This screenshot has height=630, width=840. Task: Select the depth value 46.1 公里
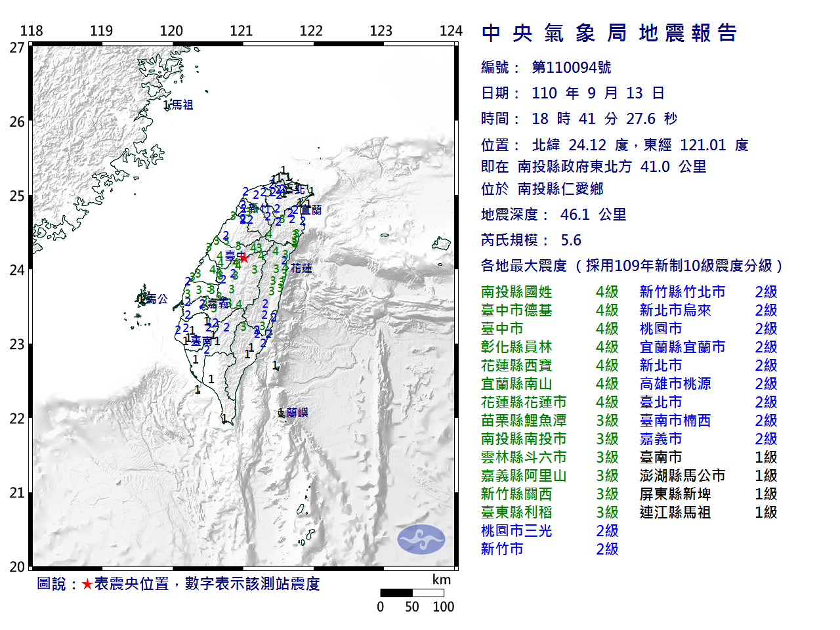tap(593, 215)
